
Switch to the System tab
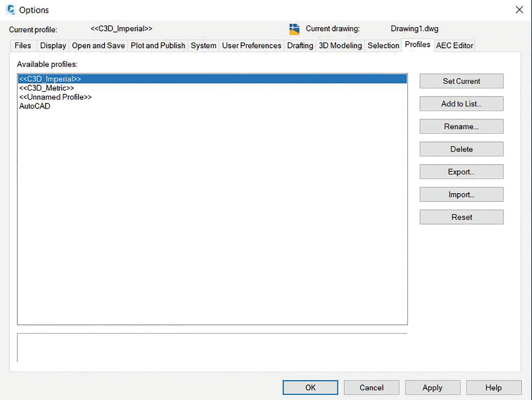(x=203, y=46)
